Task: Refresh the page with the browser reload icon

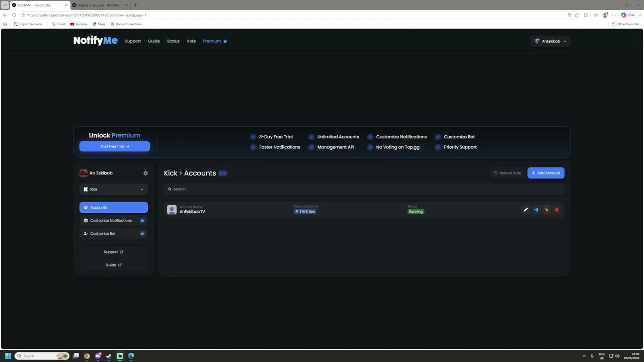Action: tap(14, 15)
